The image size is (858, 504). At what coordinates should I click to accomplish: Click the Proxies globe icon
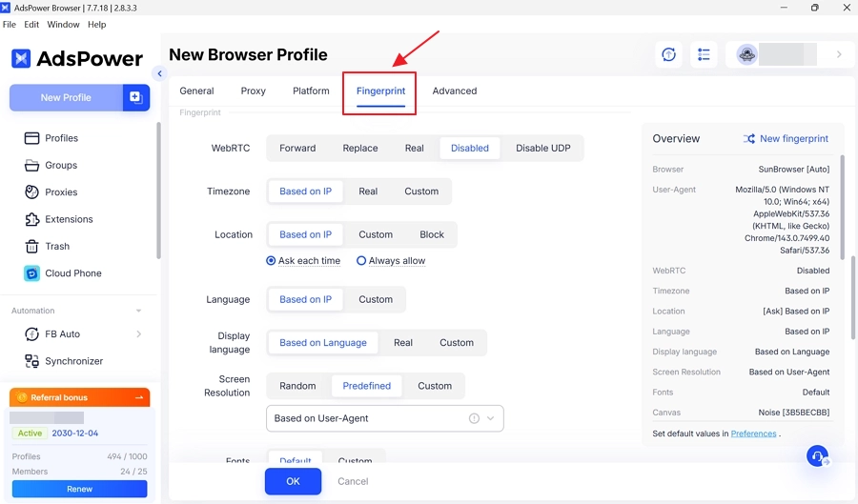(31, 192)
